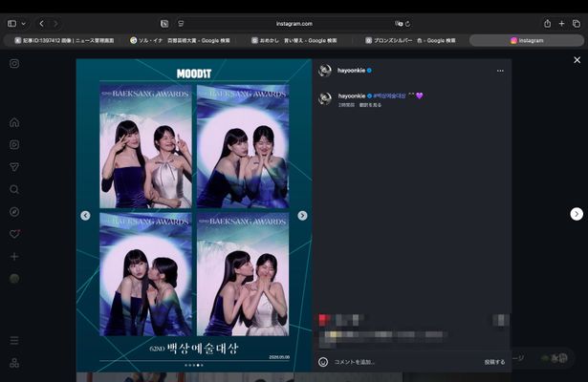Open Reels in Instagram sidebar
This screenshot has width=588, height=382.
click(14, 144)
